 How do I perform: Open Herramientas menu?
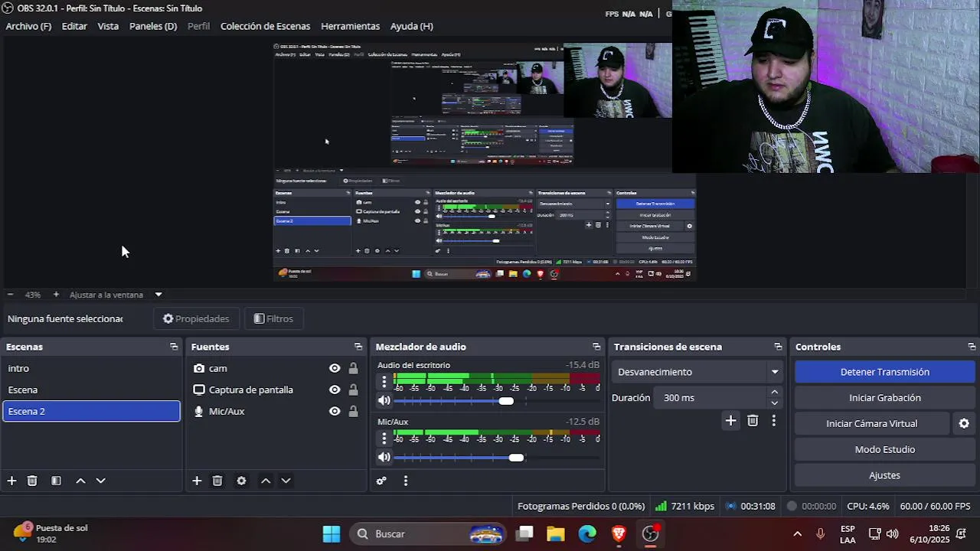point(350,26)
